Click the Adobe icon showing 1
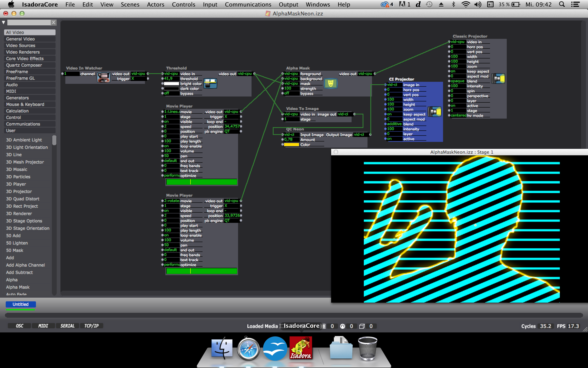 (x=404, y=4)
